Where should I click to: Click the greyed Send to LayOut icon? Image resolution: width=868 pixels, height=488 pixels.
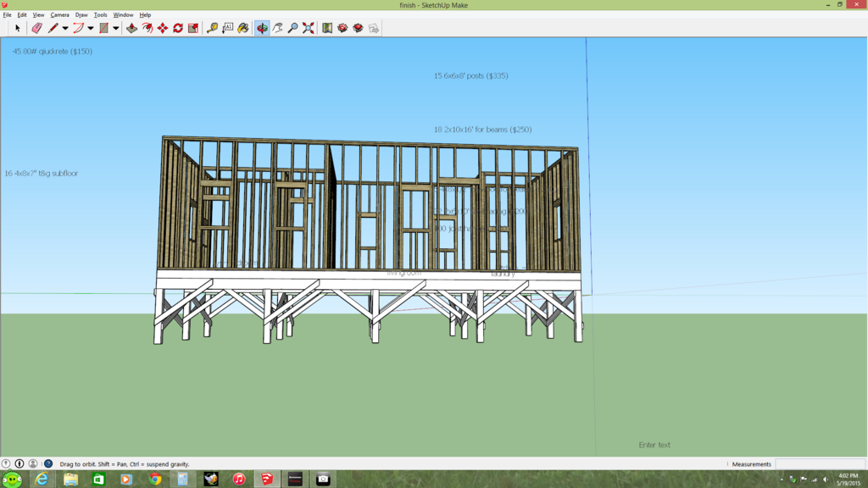pyautogui.click(x=374, y=28)
